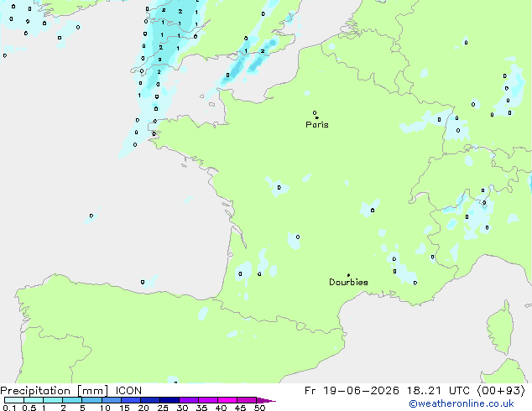Pick the 40–45 mm magenta legend swatch
The height and width of the screenshot is (411, 532).
(227, 400)
